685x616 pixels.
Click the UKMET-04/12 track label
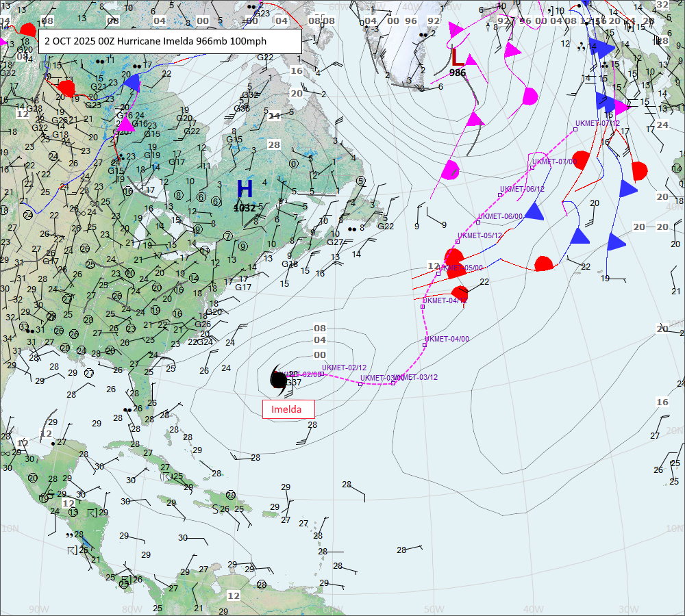pos(445,300)
